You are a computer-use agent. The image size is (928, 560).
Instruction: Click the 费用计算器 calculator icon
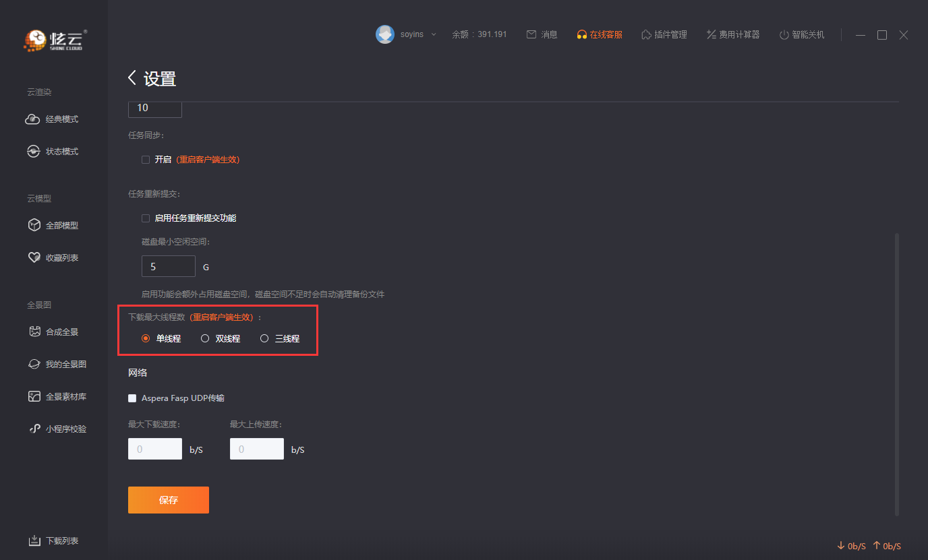click(x=711, y=34)
